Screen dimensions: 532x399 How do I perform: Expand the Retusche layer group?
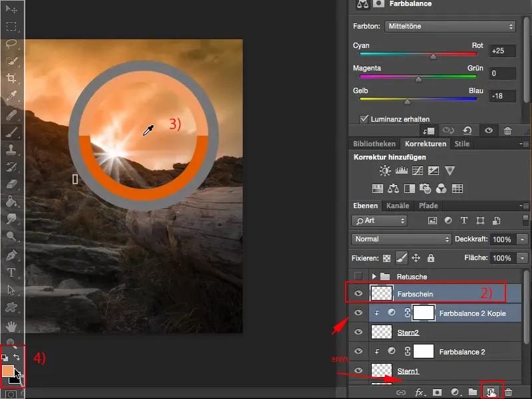pos(374,276)
